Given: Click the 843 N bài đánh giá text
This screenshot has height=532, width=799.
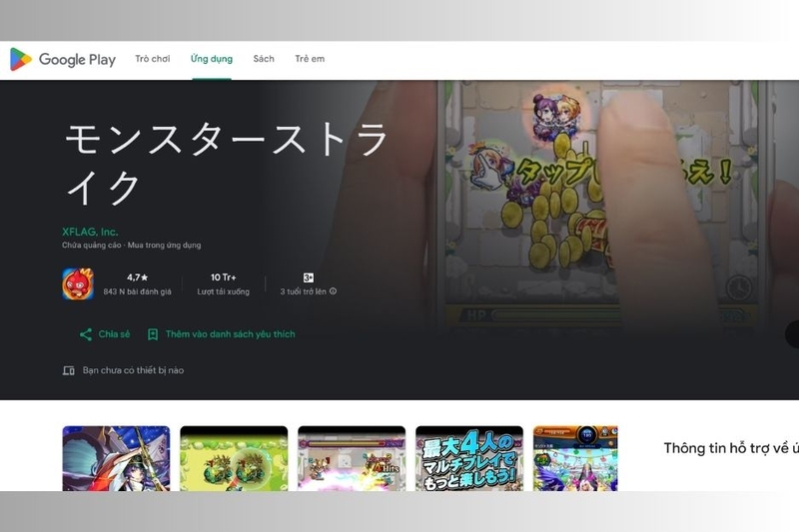Looking at the screenshot, I should [x=137, y=291].
